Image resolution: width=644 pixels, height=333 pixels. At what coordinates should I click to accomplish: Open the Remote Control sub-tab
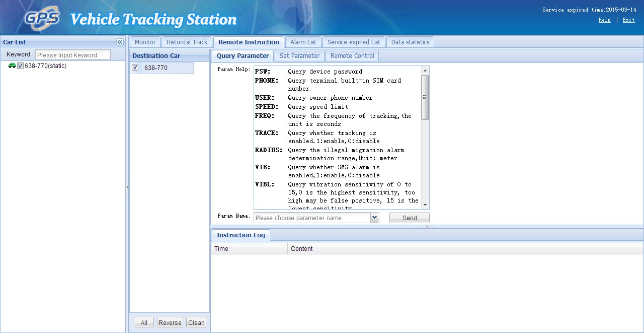352,56
